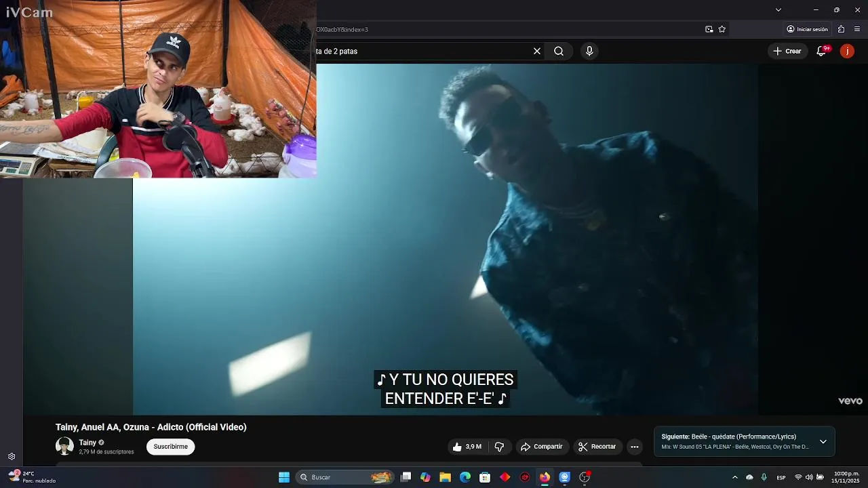Open Microsoft Edge from taskbar
The width and height of the screenshot is (868, 488).
point(465,477)
